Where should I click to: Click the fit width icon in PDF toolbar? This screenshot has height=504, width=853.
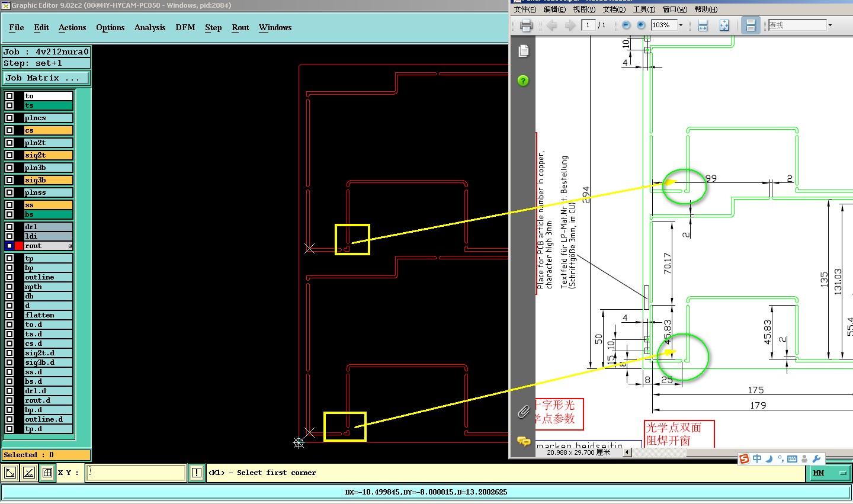tap(703, 25)
